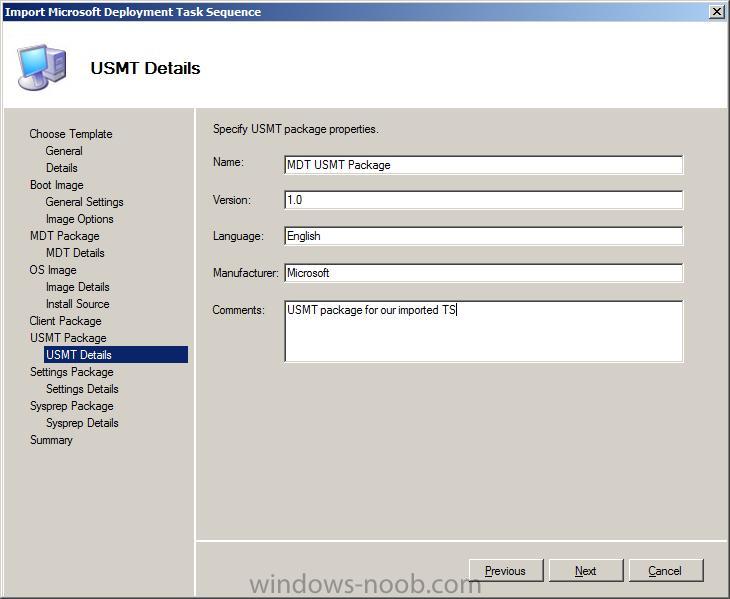The height and width of the screenshot is (599, 730).
Task: Click the Name: label
Action: [x=228, y=162]
